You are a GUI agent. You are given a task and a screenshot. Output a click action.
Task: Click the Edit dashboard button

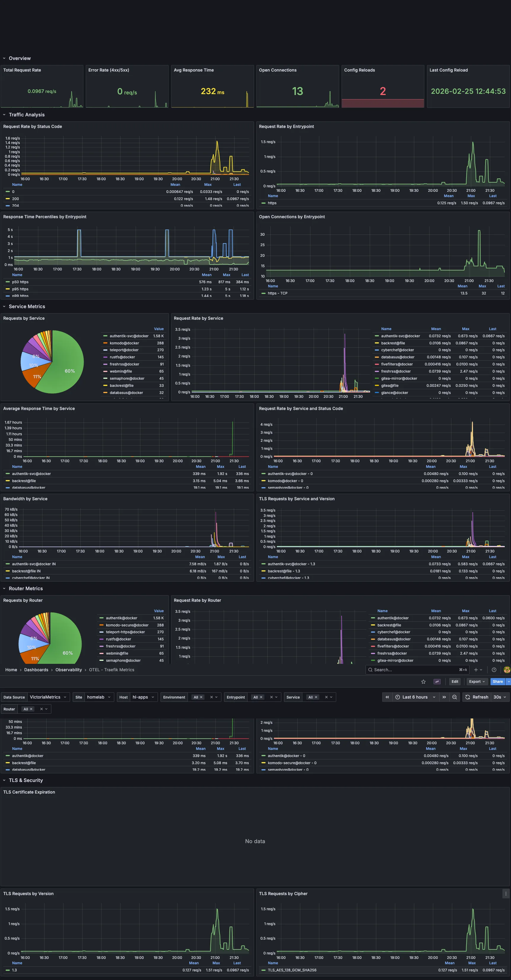(454, 681)
